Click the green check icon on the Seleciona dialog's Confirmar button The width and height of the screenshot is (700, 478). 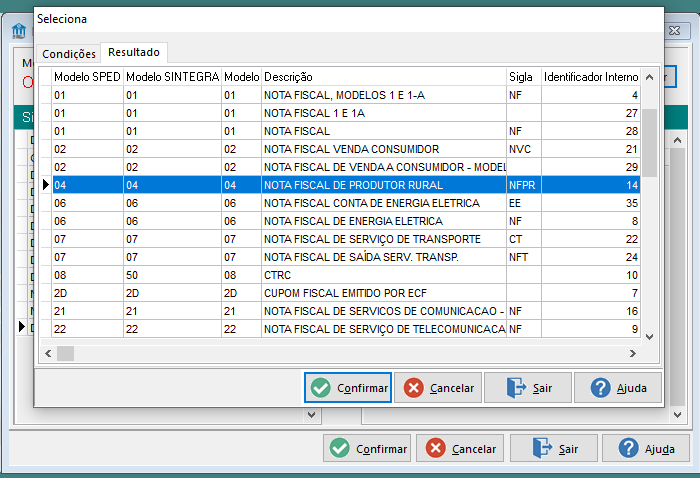tap(321, 388)
